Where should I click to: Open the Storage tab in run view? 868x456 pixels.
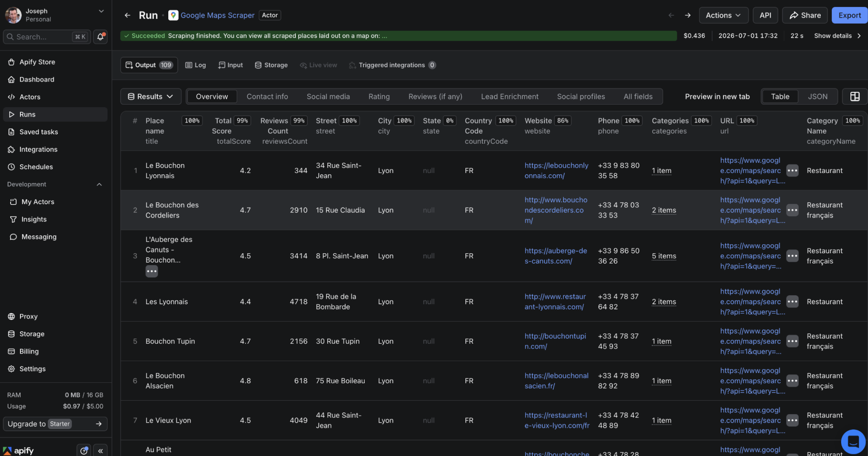pos(271,65)
